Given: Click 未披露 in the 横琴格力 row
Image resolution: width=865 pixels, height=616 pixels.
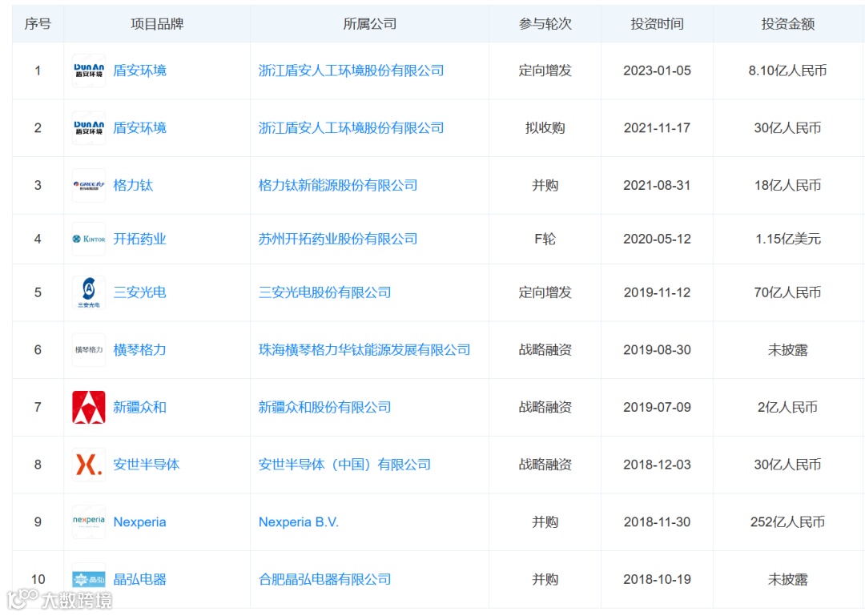Looking at the screenshot, I should click(x=788, y=350).
